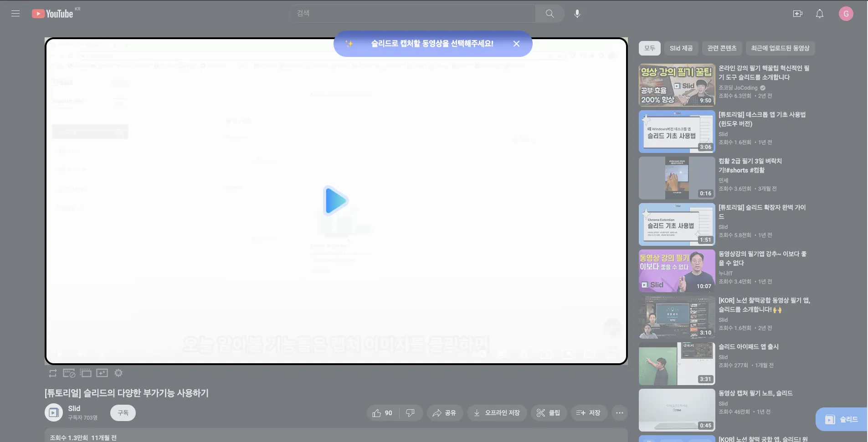
Task: Click the 조회수 1.3만회 11개월 전 description text
Action: tap(83, 438)
